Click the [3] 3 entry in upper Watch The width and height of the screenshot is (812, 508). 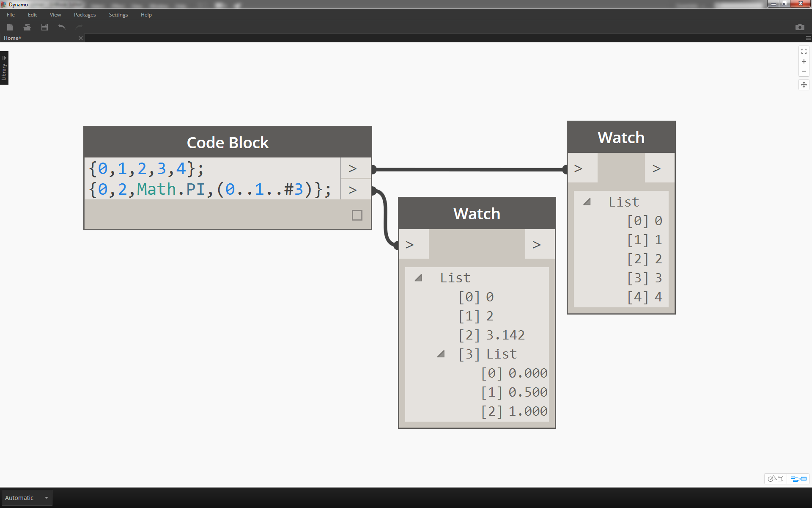[645, 278]
